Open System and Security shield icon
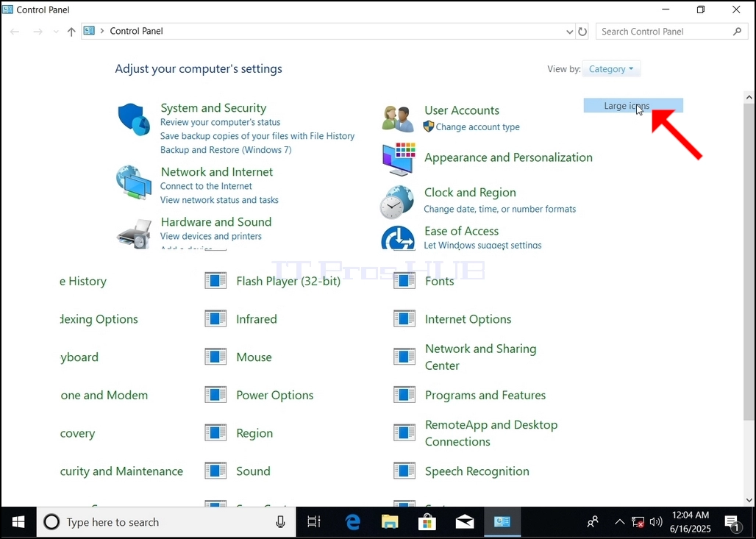The image size is (756, 539). pyautogui.click(x=134, y=119)
